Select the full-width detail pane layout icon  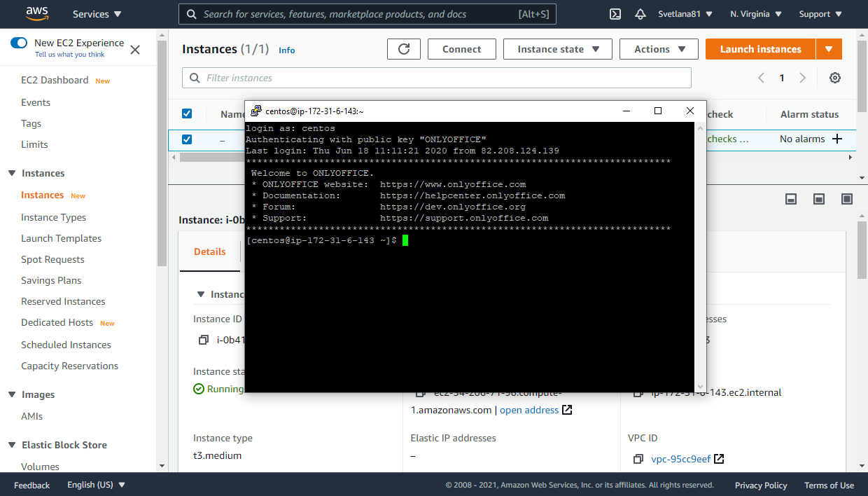point(846,199)
